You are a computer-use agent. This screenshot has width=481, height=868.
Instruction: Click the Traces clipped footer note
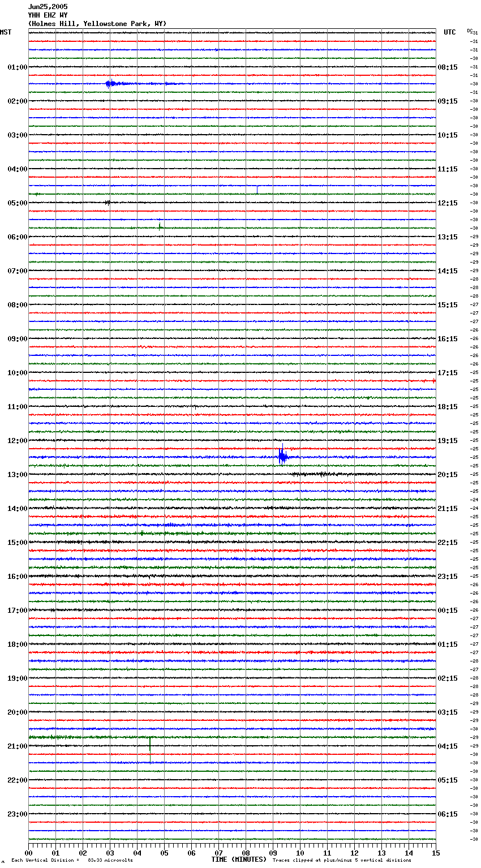coord(342,861)
